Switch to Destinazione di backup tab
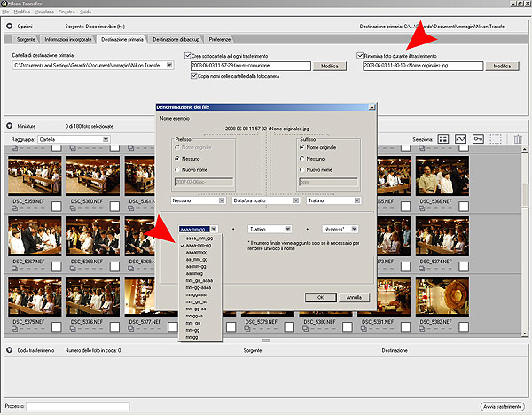Viewport: 532px width, 415px height. 176,39
